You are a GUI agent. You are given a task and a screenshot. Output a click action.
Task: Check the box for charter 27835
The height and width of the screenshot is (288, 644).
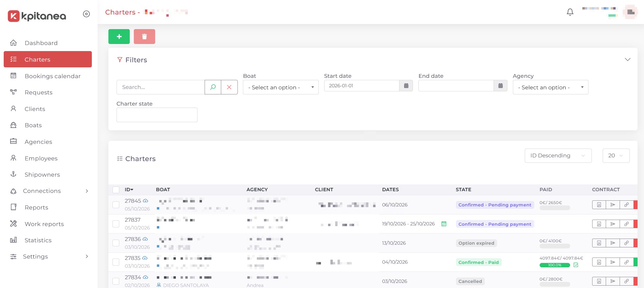pyautogui.click(x=116, y=262)
